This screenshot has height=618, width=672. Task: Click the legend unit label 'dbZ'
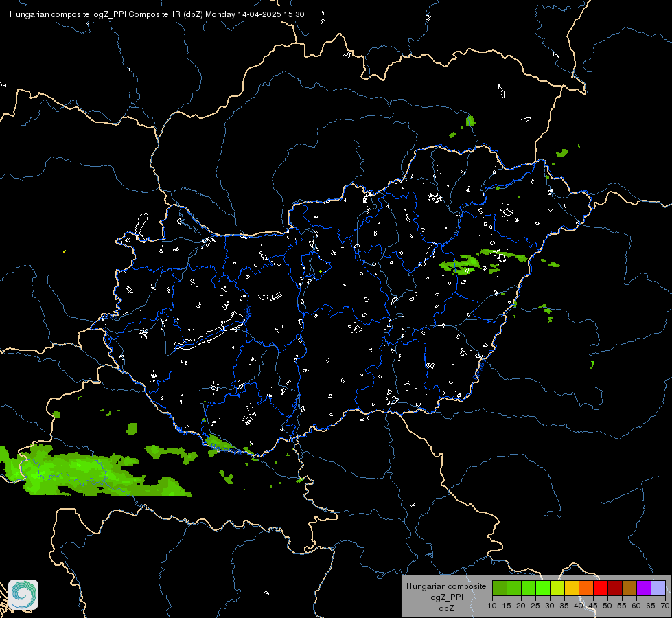tap(446, 608)
